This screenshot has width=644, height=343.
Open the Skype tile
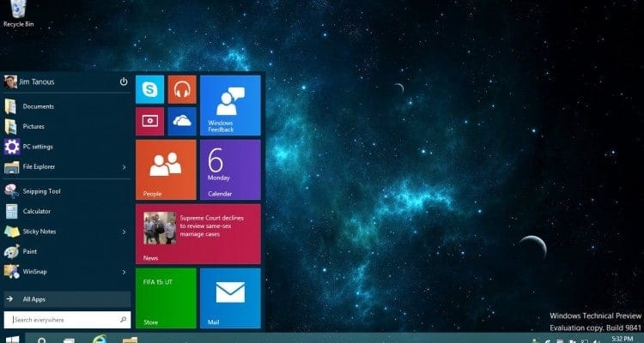point(150,89)
